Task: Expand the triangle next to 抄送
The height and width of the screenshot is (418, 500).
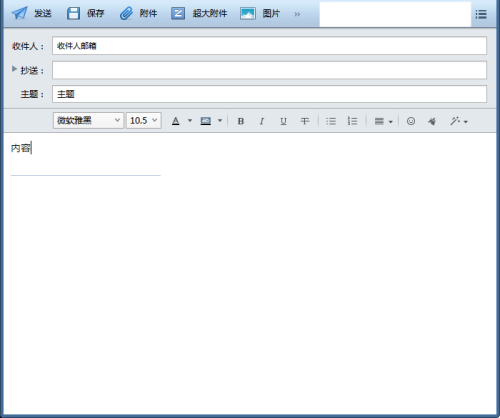Action: point(14,69)
